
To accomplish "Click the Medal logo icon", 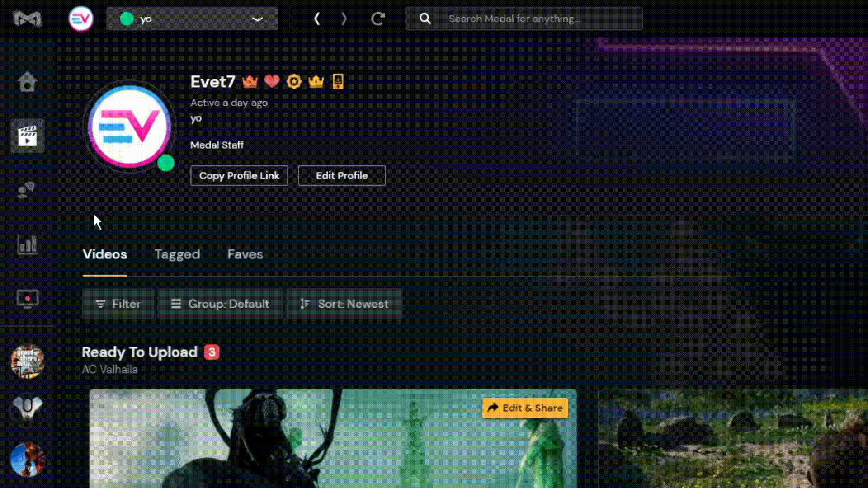I will 28,19.
